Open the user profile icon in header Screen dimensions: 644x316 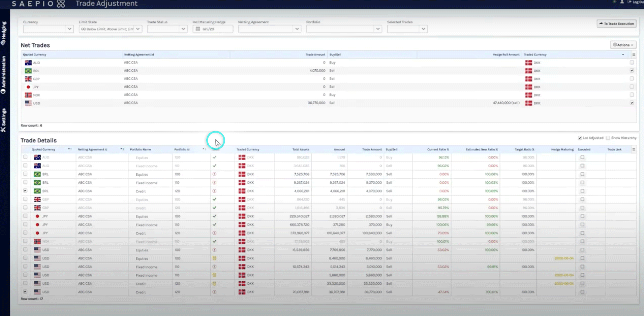[622, 2]
